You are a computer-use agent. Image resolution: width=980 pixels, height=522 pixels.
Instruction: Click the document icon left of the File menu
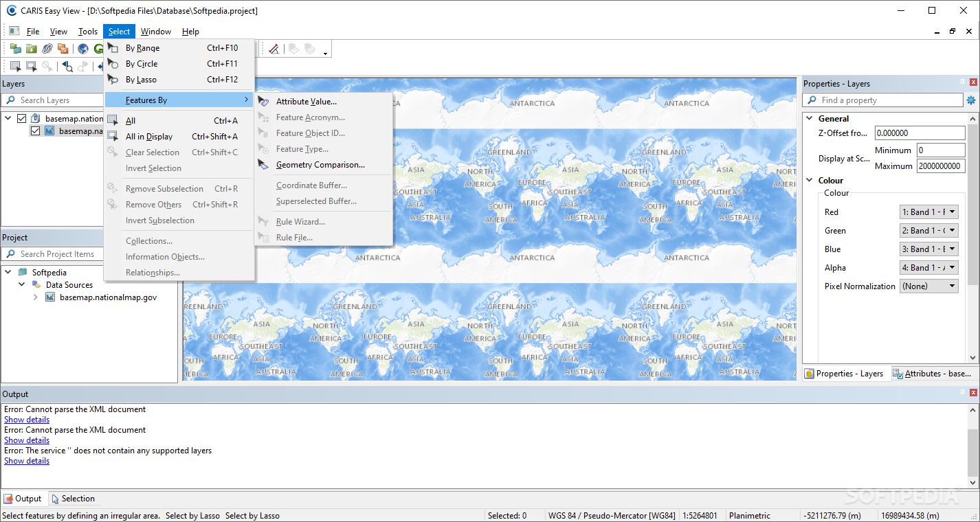point(14,31)
